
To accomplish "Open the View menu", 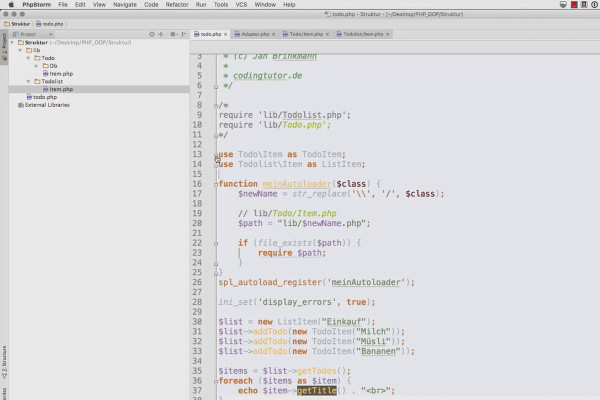I will pyautogui.click(x=99, y=5).
